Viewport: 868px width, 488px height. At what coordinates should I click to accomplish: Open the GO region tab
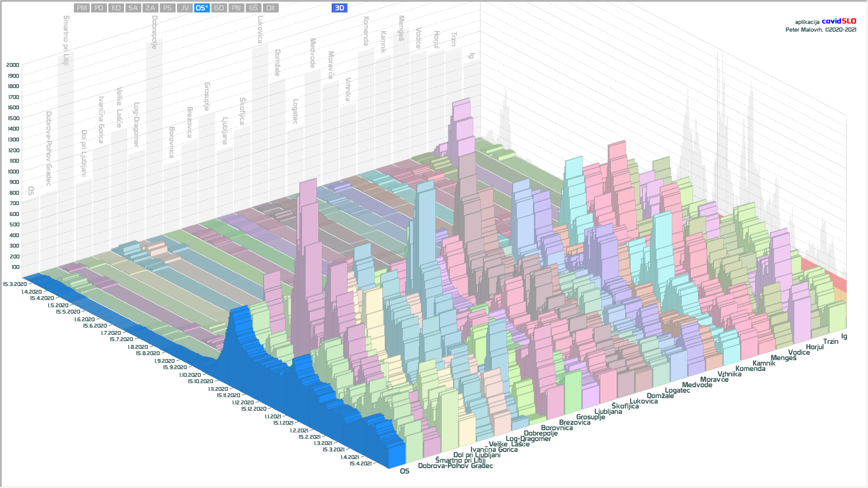pyautogui.click(x=219, y=8)
